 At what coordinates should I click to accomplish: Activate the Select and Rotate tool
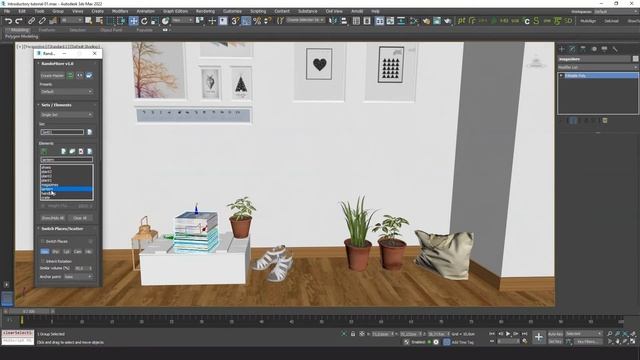[x=144, y=21]
